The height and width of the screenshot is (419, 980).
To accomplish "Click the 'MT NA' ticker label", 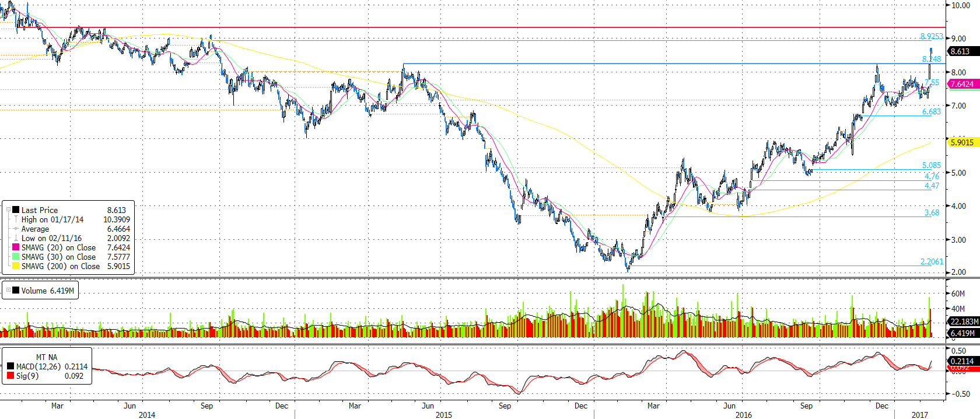I will (47, 357).
